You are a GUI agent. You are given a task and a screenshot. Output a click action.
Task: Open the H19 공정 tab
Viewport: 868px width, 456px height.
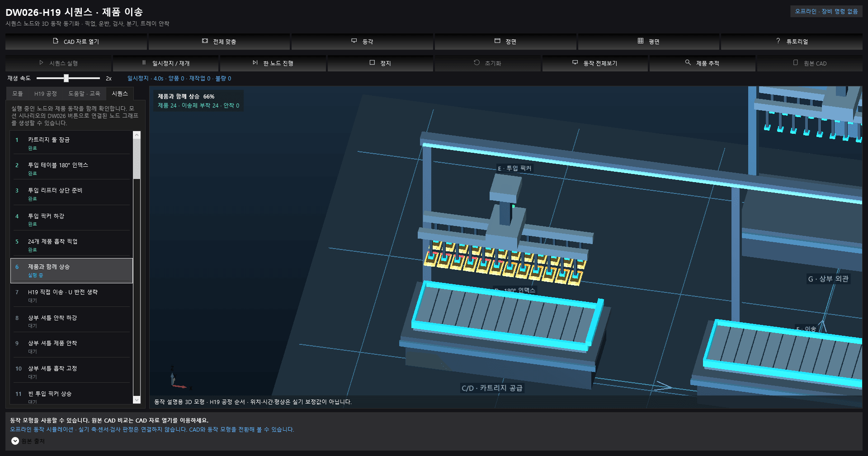point(46,94)
